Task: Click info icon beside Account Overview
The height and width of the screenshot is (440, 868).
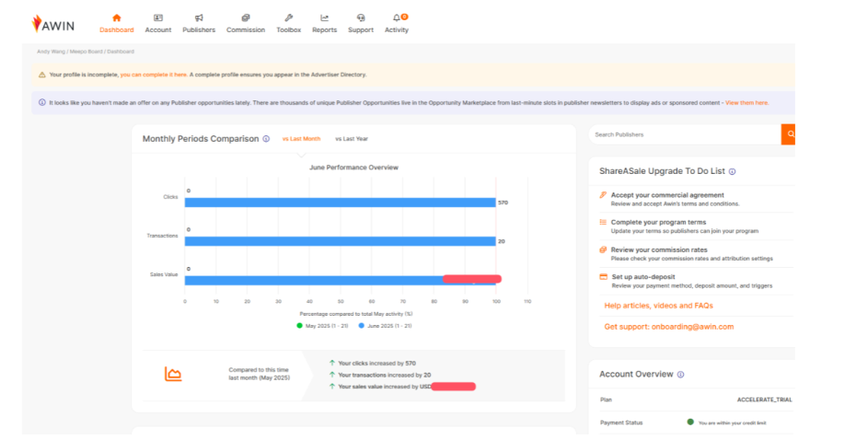Action: click(x=681, y=375)
